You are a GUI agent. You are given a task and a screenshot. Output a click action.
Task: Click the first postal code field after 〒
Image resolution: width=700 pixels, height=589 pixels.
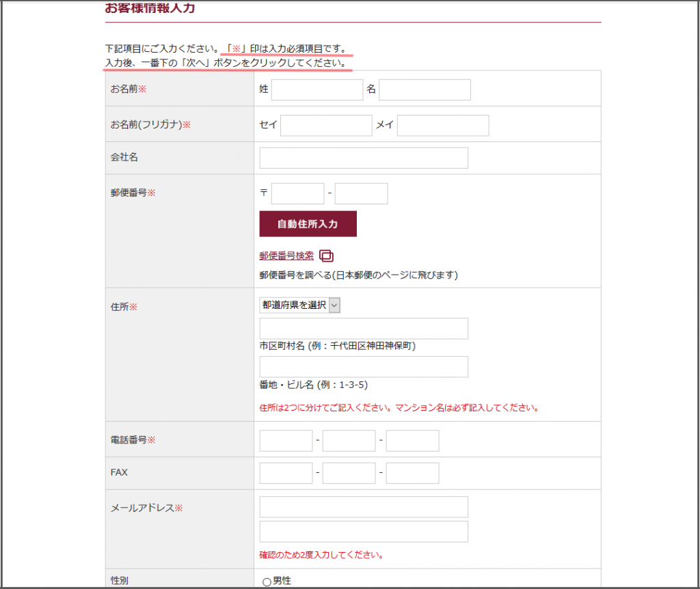297,193
